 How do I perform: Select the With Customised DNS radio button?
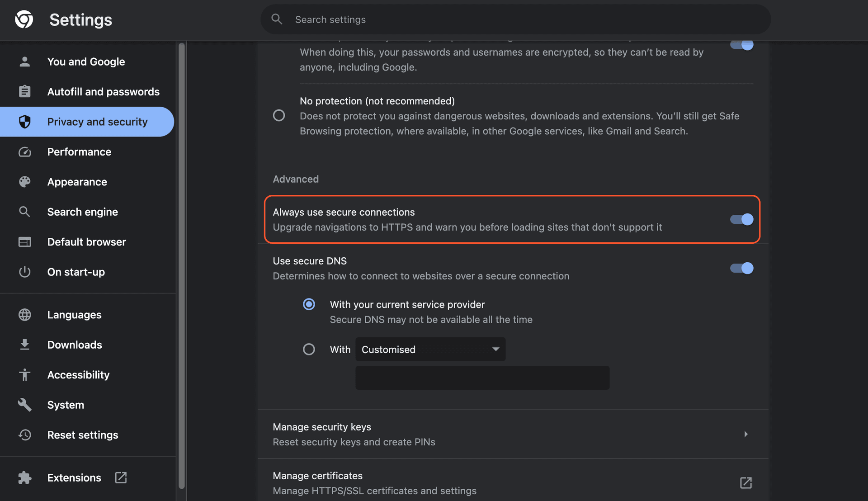tap(309, 349)
